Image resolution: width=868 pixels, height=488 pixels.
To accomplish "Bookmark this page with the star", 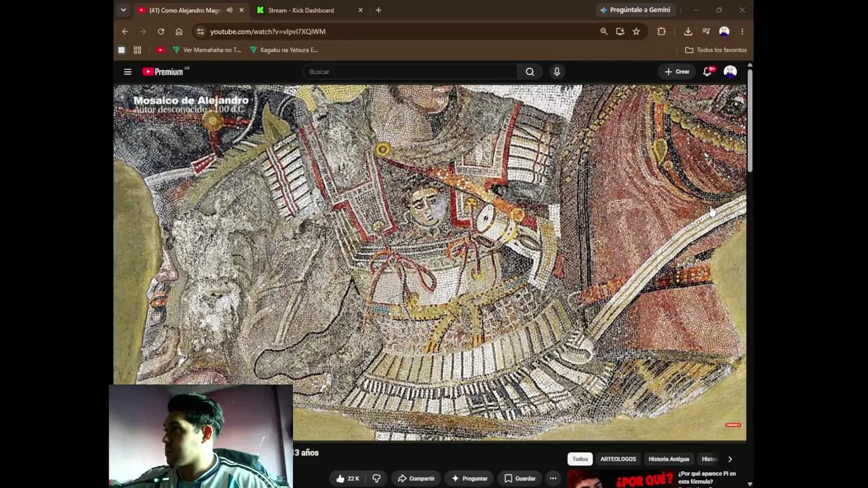I will tap(636, 31).
